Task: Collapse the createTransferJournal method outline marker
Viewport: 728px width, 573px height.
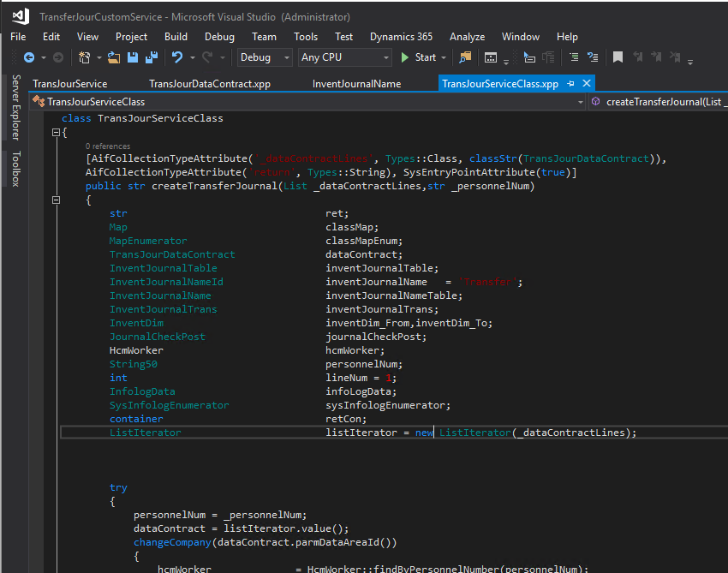Action: coord(57,200)
